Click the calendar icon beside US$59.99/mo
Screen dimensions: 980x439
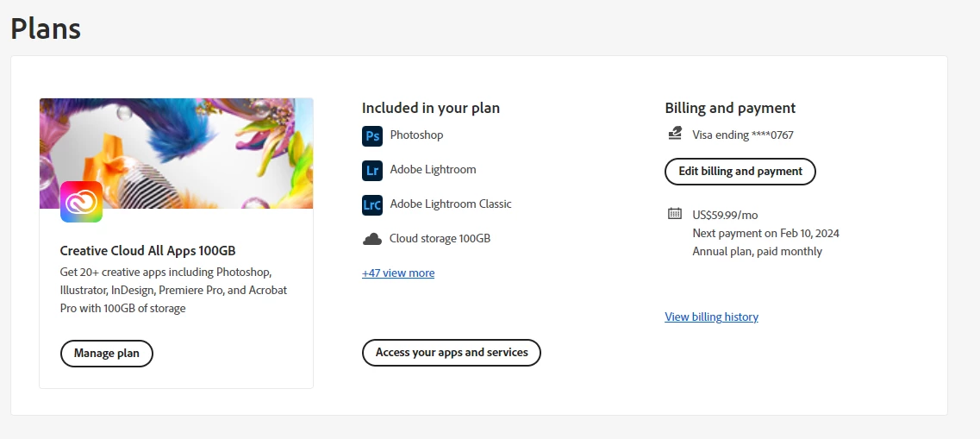tap(674, 214)
